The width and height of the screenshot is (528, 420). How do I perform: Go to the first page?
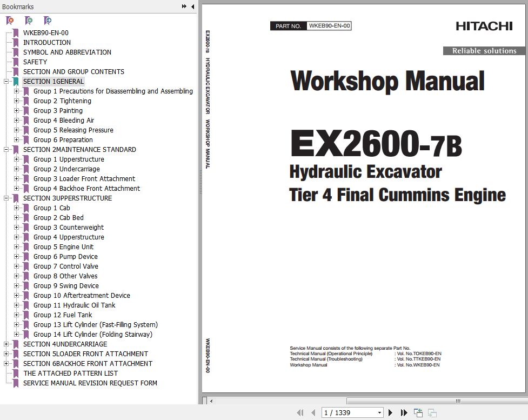[x=300, y=412]
